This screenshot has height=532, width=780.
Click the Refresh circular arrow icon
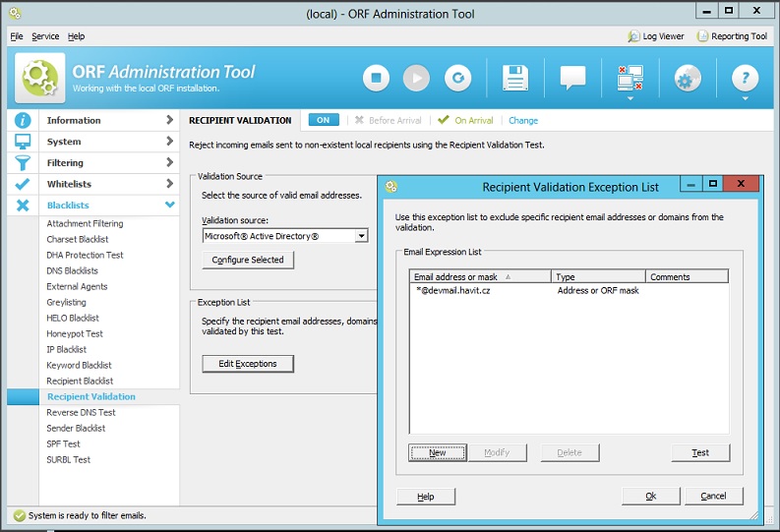(x=457, y=78)
